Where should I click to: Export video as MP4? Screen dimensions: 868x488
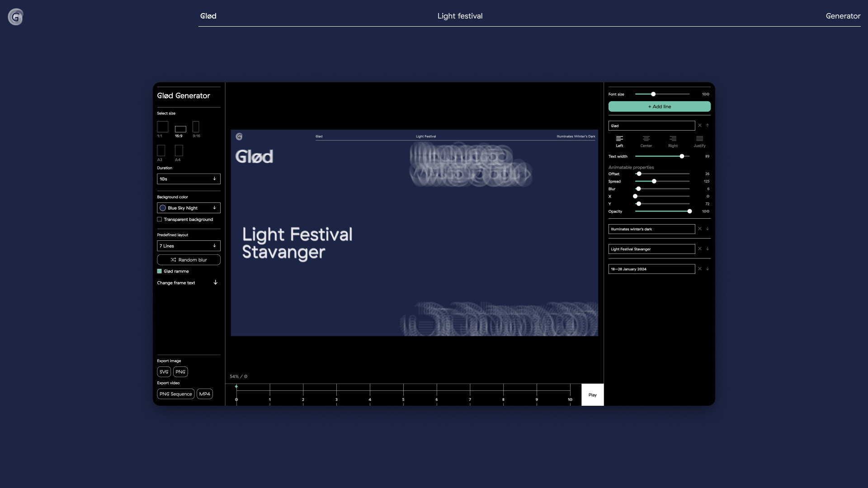coord(204,394)
